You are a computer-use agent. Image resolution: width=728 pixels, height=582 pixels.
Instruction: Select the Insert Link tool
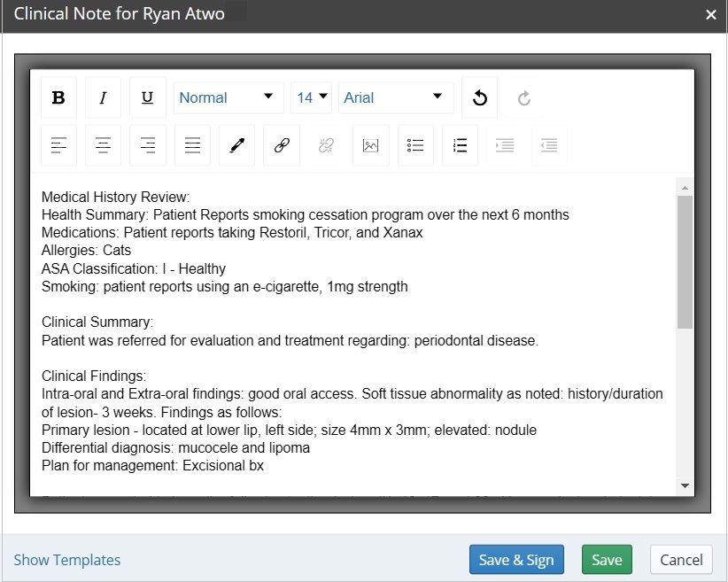[x=280, y=144]
